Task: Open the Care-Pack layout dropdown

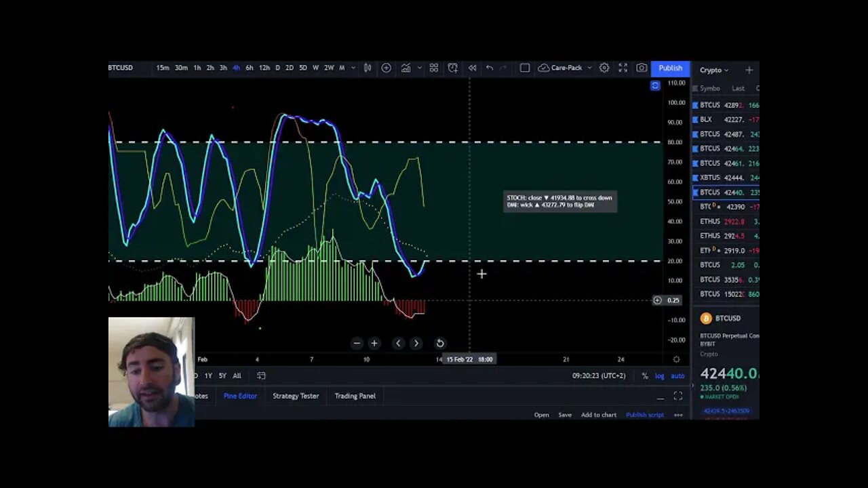Action: 565,68
